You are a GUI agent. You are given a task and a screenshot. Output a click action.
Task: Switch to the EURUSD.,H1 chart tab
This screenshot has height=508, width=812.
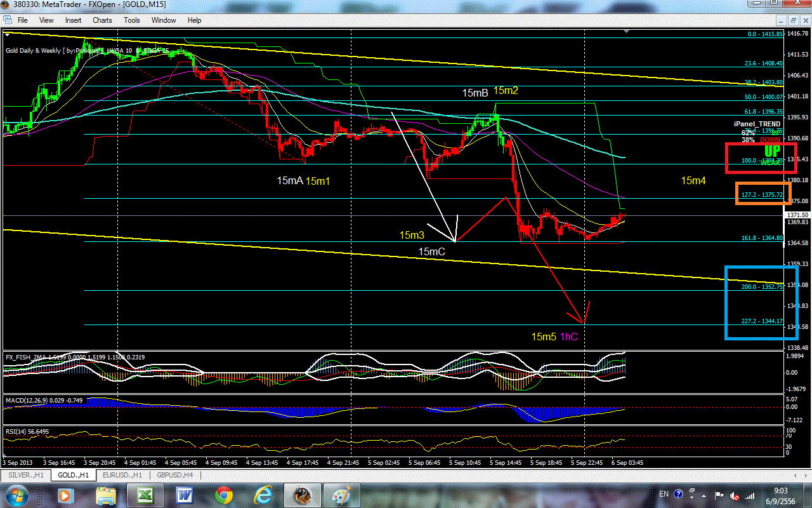122,475
